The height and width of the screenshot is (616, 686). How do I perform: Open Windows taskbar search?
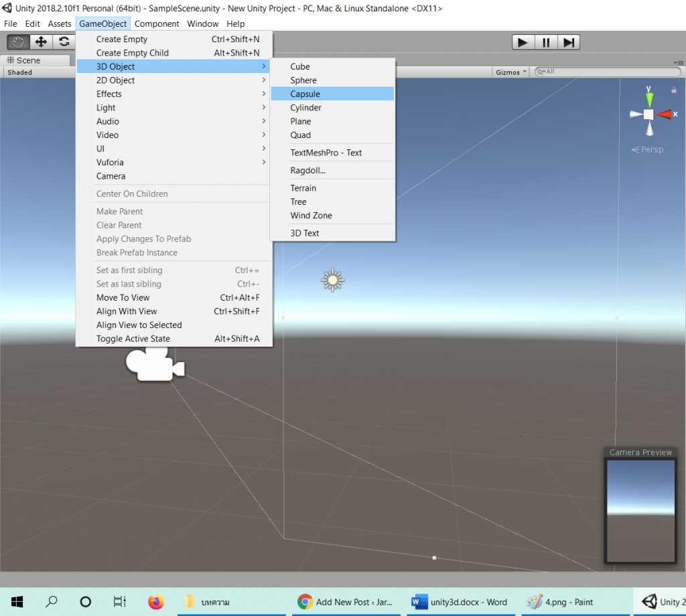51,602
